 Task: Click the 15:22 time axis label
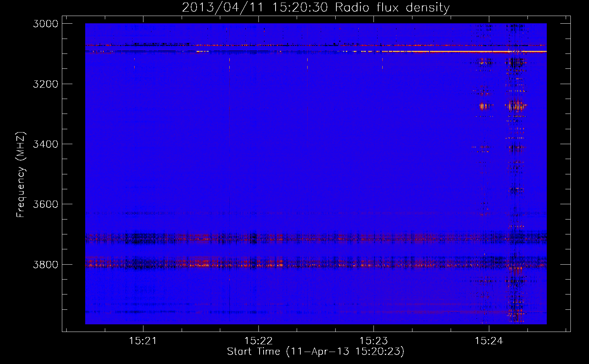pos(258,341)
